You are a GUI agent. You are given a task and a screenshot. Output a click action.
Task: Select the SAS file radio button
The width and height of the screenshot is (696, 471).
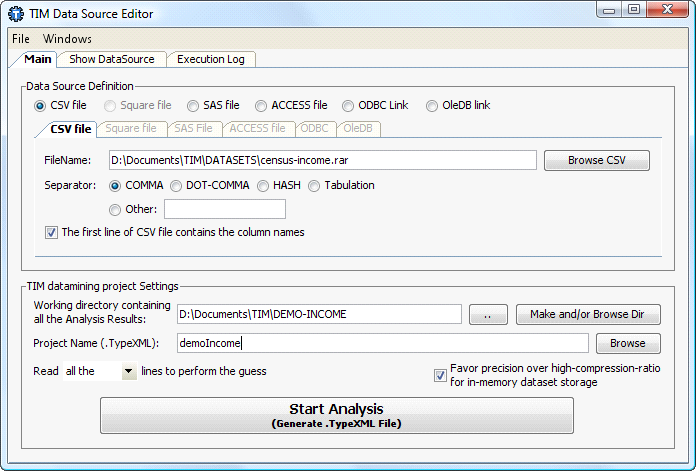(x=193, y=106)
